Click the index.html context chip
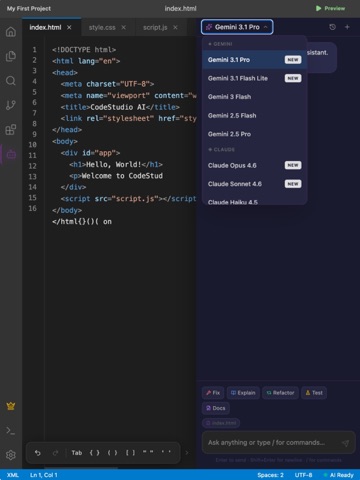Image resolution: width=360 pixels, height=480 pixels. 221,423
